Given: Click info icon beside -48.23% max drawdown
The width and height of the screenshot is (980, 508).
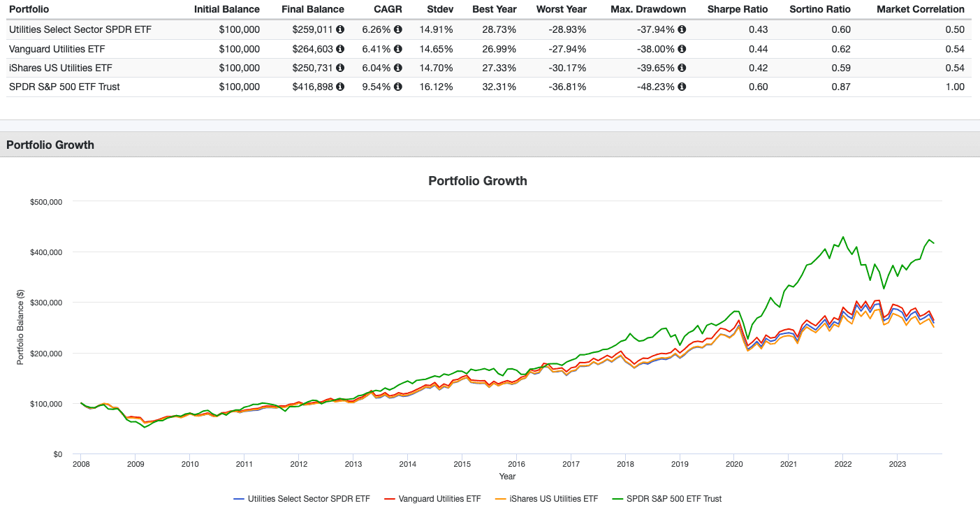Looking at the screenshot, I should tap(682, 87).
